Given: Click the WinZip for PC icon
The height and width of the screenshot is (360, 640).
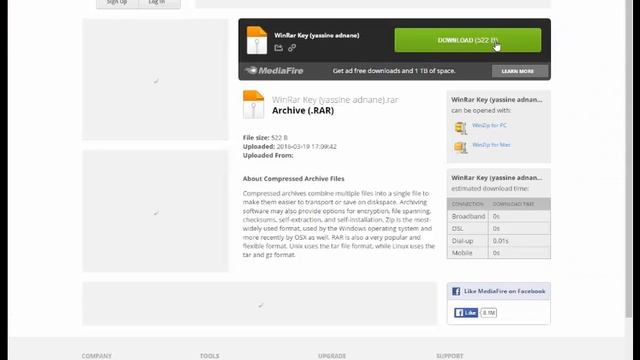Looking at the screenshot, I should 460,127.
